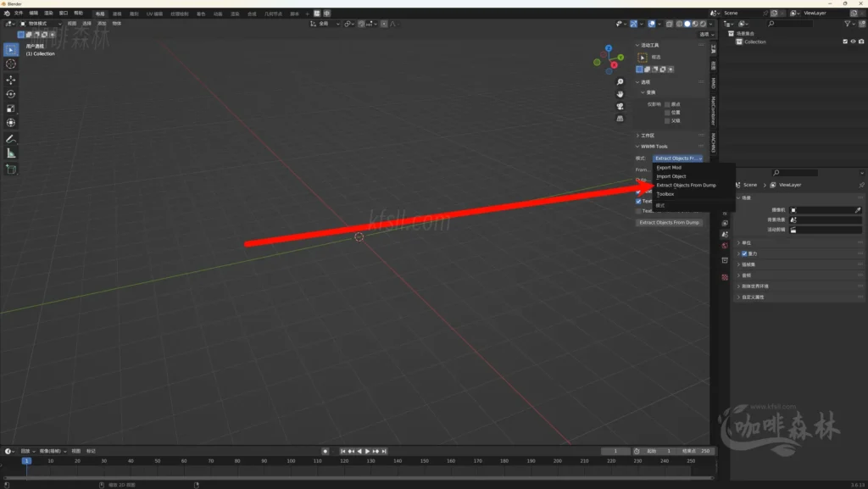Screen dimensions: 868x489
Task: Choose 'Export Mod' from the mode list
Action: 669,167
